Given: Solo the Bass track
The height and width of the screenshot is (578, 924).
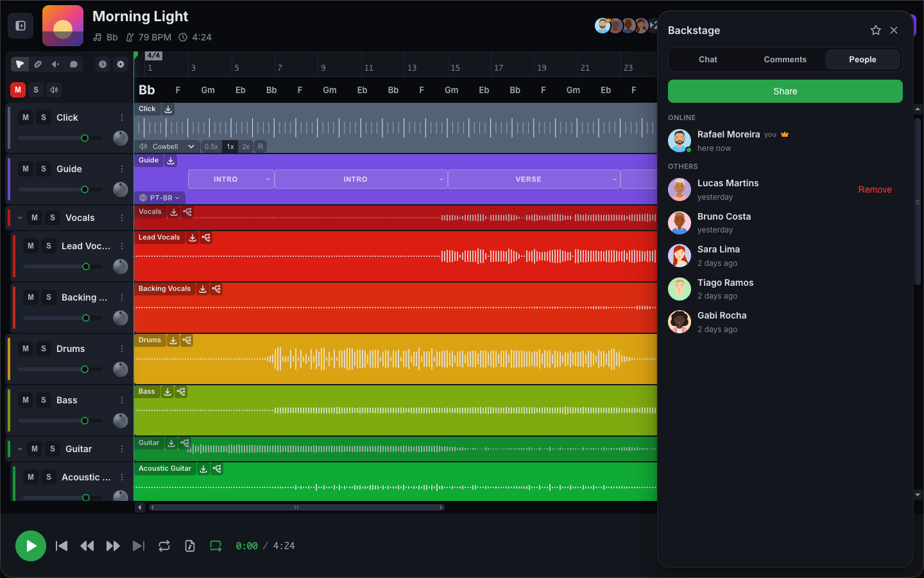Looking at the screenshot, I should coord(44,400).
